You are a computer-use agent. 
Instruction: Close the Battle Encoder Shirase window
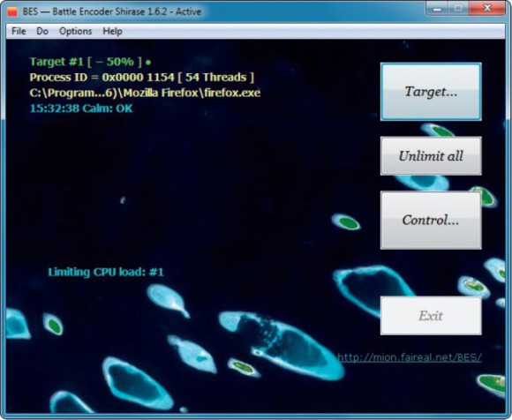(487, 8)
